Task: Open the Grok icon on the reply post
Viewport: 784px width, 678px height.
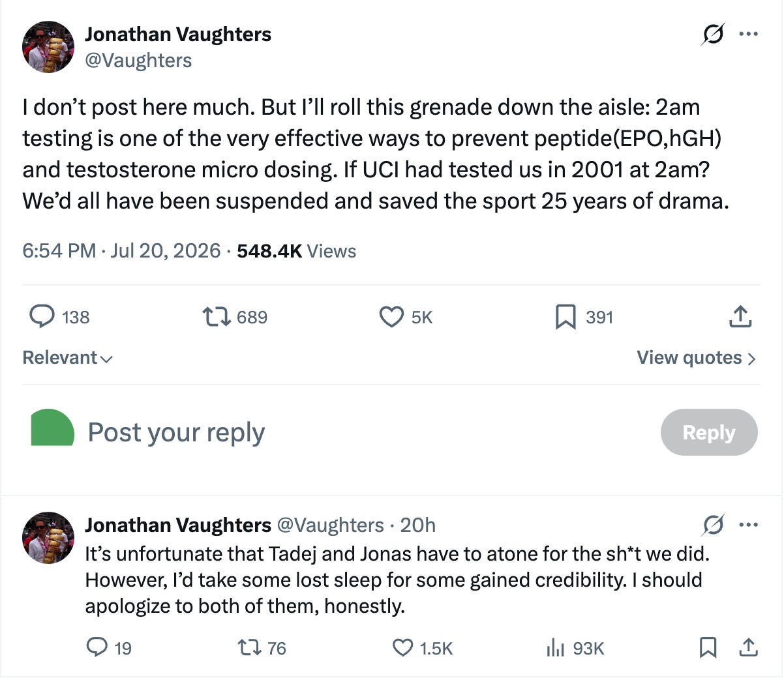Action: [x=713, y=524]
